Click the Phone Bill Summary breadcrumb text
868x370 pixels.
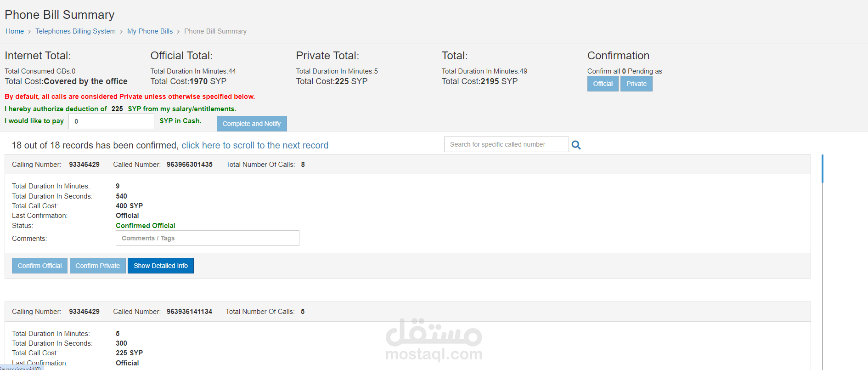(x=215, y=31)
